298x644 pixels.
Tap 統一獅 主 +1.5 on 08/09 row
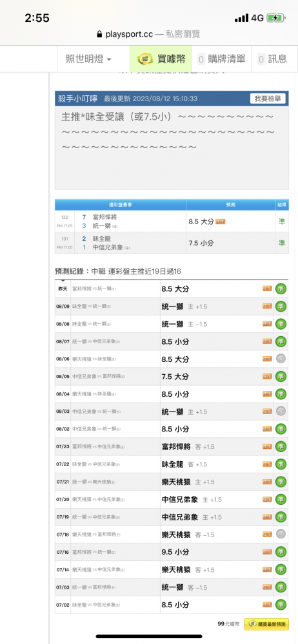coord(184,307)
